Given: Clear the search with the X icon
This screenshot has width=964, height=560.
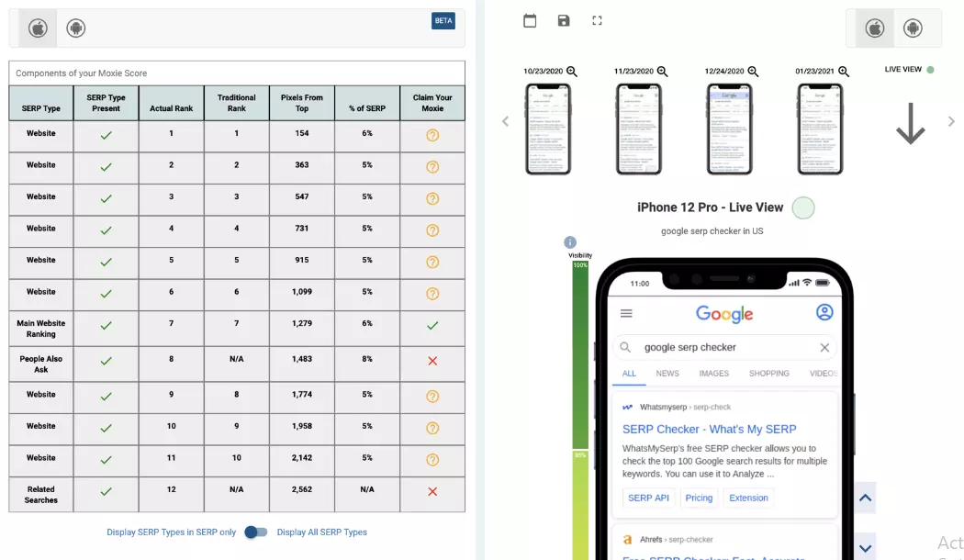Looking at the screenshot, I should pos(824,347).
